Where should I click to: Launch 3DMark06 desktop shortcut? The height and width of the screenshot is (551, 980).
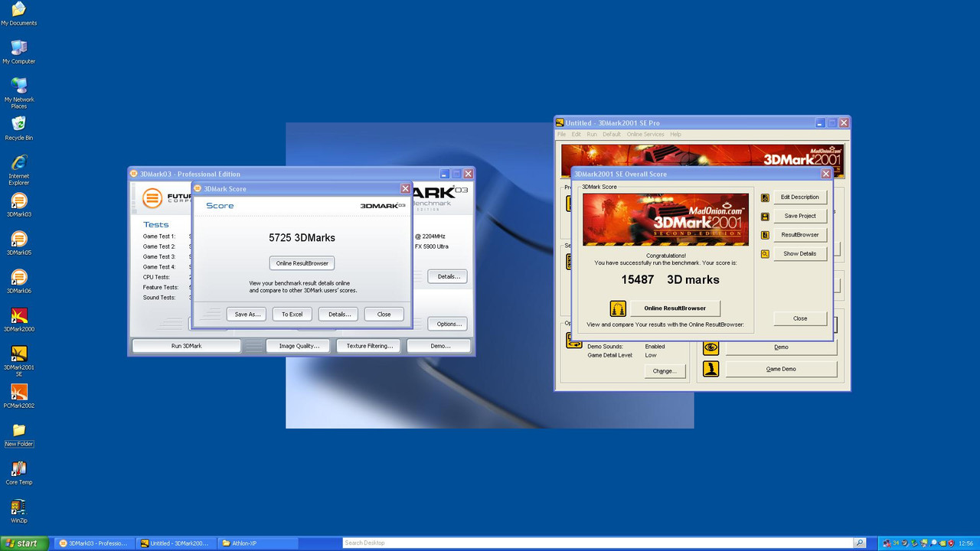point(18,281)
